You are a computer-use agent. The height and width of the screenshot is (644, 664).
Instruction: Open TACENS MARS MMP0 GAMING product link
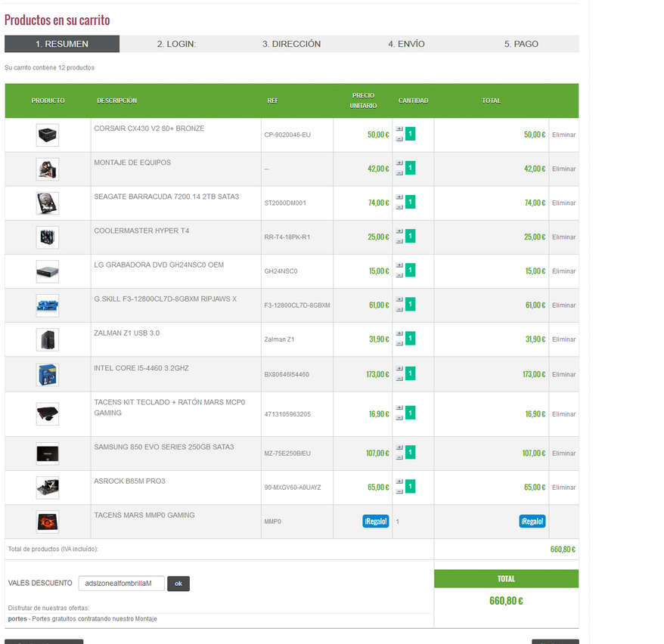tap(144, 515)
